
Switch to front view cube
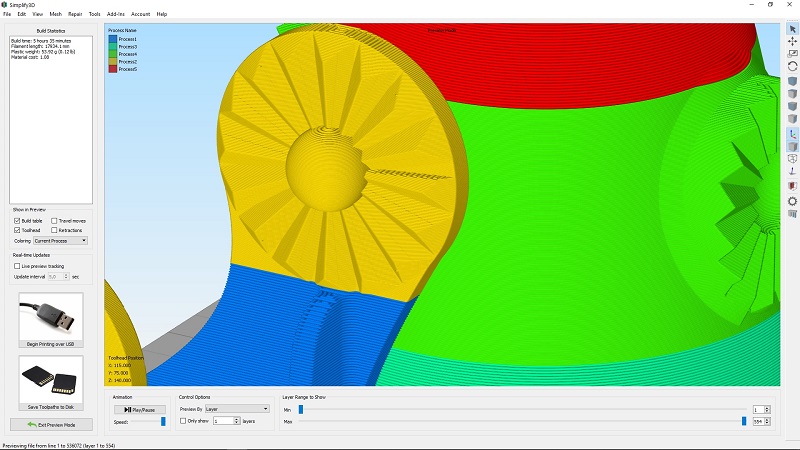tap(792, 106)
